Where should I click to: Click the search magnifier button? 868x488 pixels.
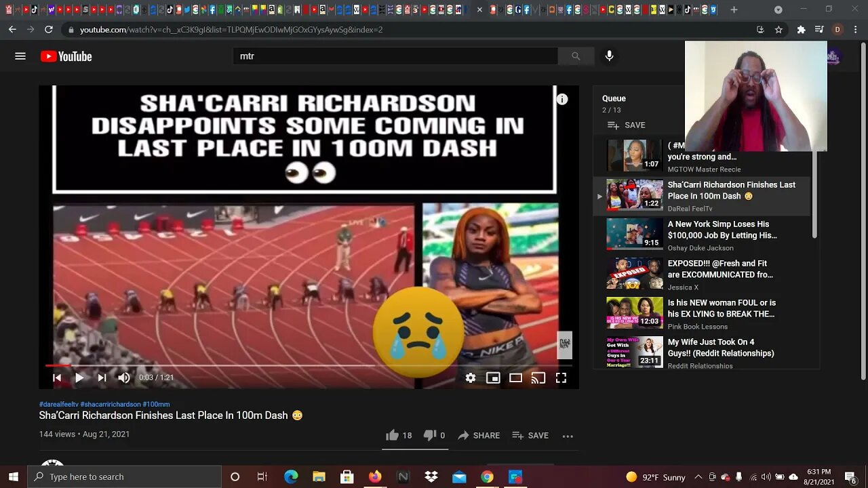pos(576,56)
